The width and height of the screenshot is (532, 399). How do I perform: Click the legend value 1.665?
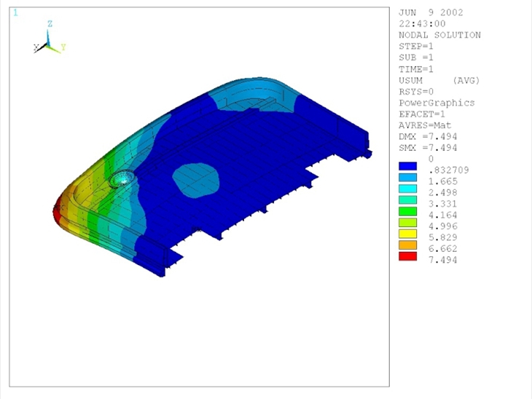[443, 181]
